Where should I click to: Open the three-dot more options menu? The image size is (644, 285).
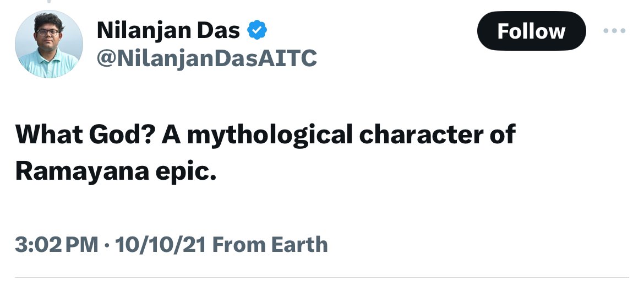(614, 31)
